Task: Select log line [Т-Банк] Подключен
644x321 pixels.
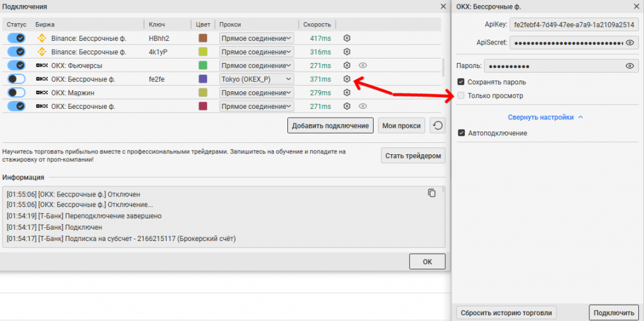Action: [x=55, y=227]
